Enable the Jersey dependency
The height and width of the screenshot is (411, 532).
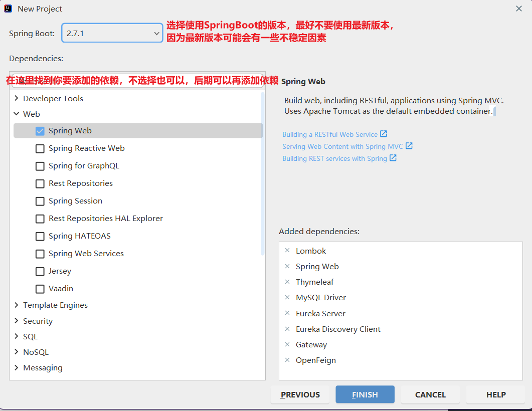pos(40,271)
